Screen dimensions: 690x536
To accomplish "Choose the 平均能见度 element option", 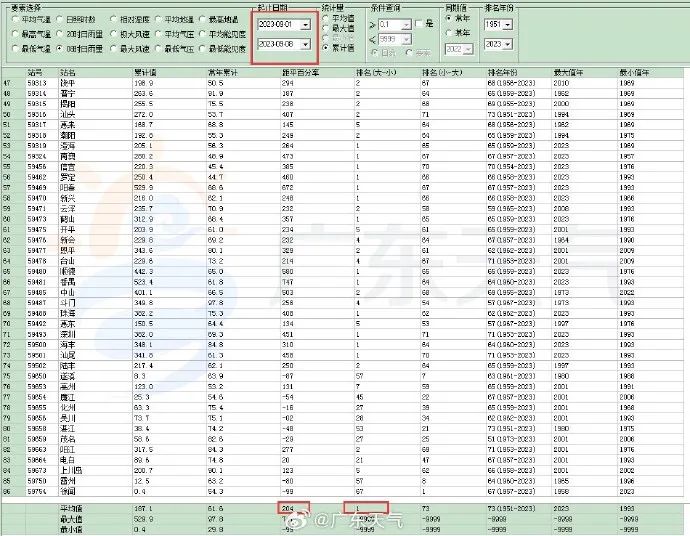I will click(202, 34).
